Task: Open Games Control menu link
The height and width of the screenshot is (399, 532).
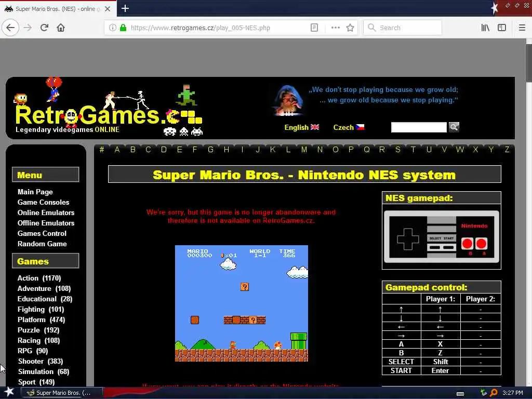Action: (42, 233)
